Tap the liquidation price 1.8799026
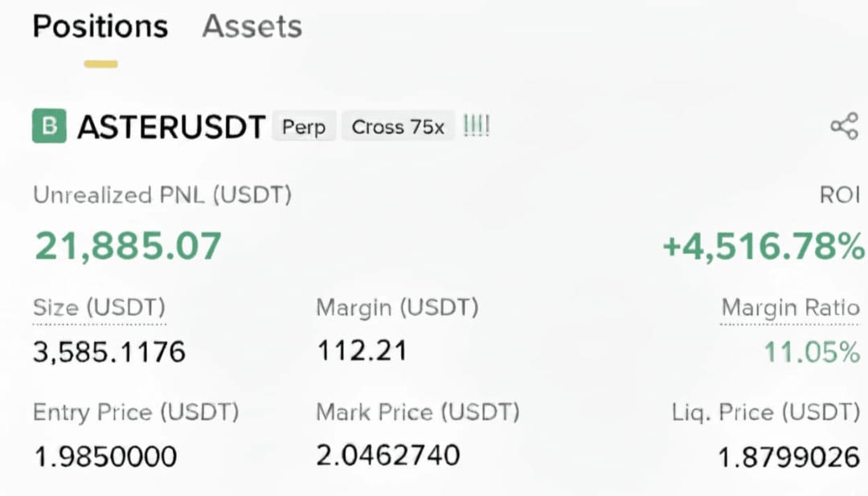Screen dimensions: 868x496 789,457
